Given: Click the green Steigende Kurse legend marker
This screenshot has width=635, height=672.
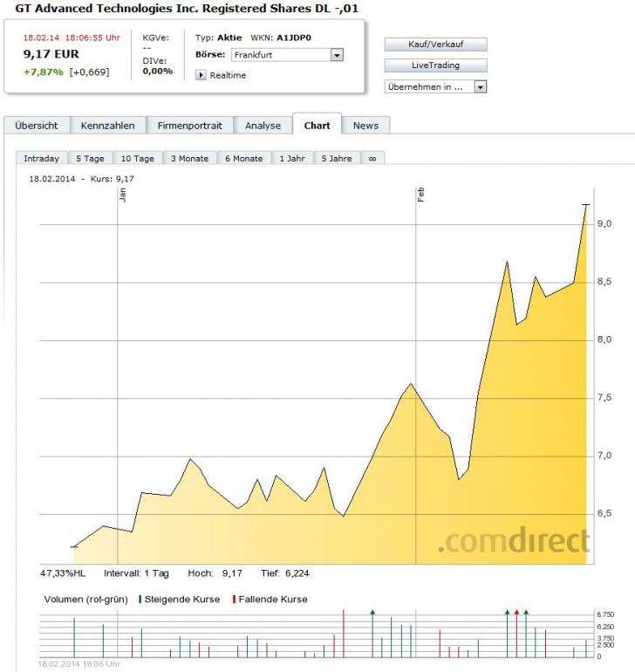Looking at the screenshot, I should click(x=140, y=600).
